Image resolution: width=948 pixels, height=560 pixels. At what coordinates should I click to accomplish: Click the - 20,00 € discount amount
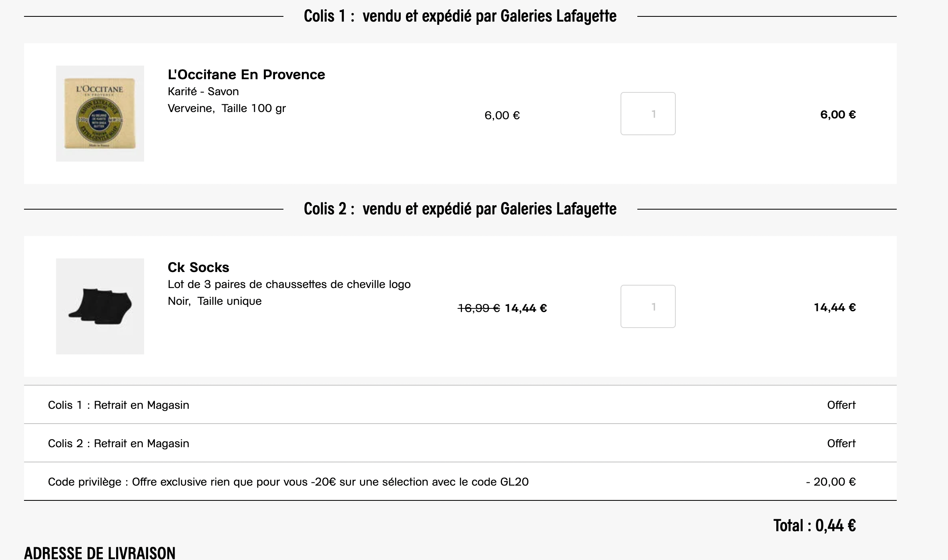(831, 482)
